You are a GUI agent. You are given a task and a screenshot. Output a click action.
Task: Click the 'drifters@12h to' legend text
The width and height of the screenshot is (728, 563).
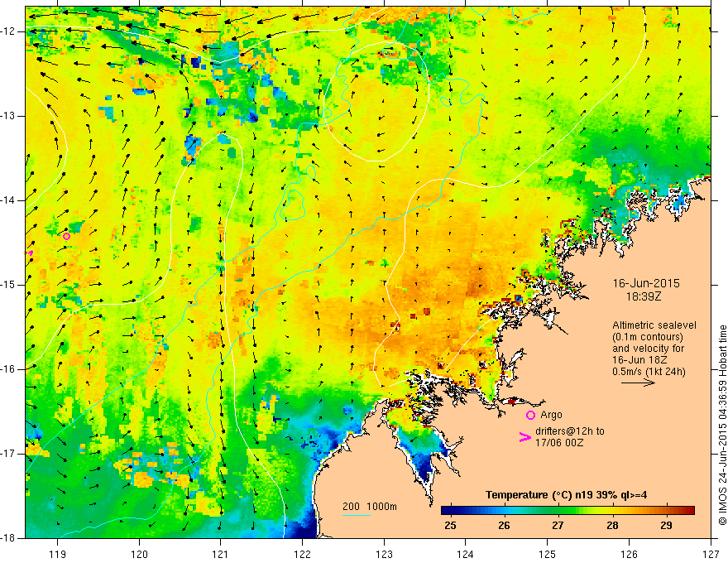pyautogui.click(x=570, y=431)
